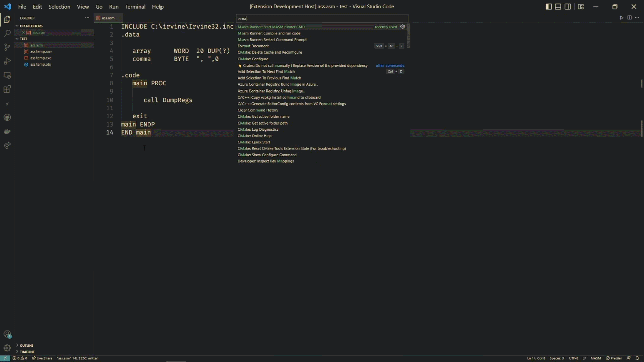Image resolution: width=644 pixels, height=362 pixels.
Task: Select Developer: Inspect Key Mappings command
Action: (x=322, y=161)
